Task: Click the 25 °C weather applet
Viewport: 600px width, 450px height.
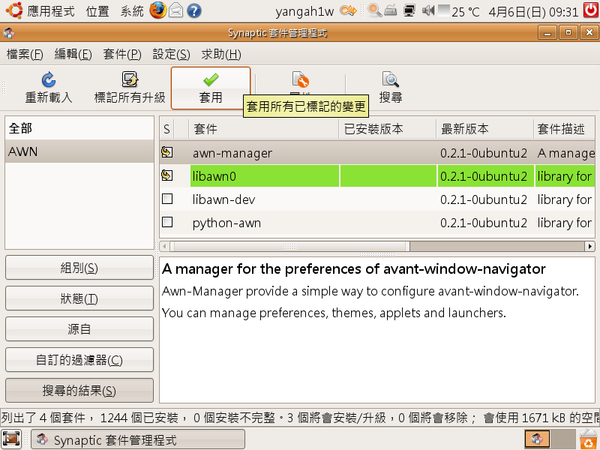Action: [x=459, y=11]
